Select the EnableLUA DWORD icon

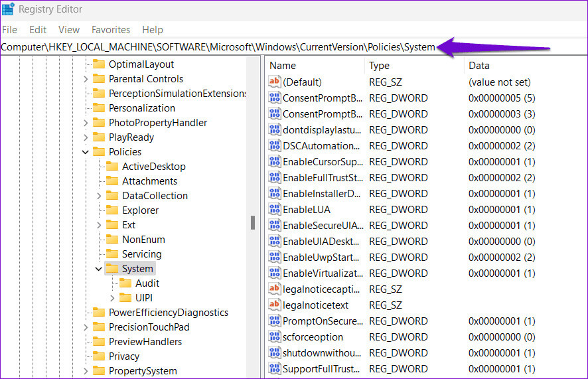point(275,209)
